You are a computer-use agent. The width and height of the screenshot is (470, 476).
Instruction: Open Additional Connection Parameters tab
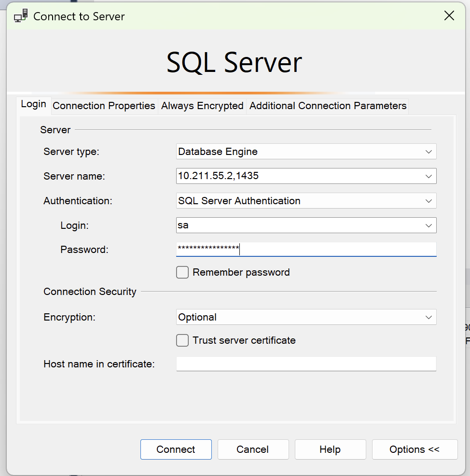pyautogui.click(x=328, y=106)
